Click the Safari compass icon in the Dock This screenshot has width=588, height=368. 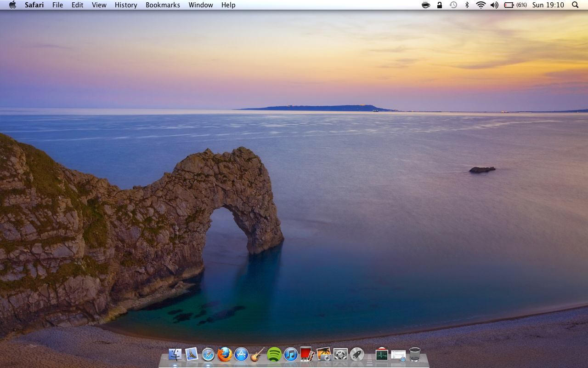coord(208,354)
